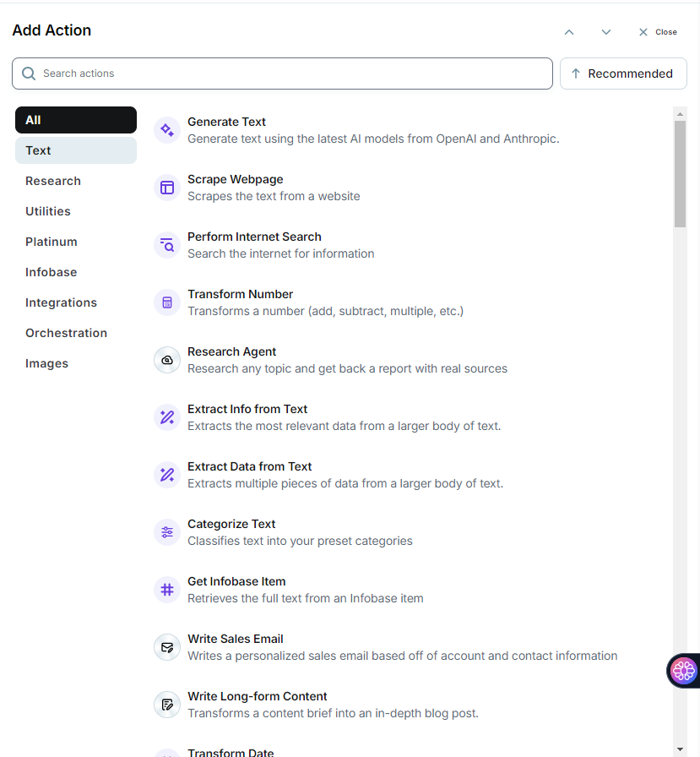700x757 pixels.
Task: Go to previous step with the up chevron
Action: [x=569, y=32]
